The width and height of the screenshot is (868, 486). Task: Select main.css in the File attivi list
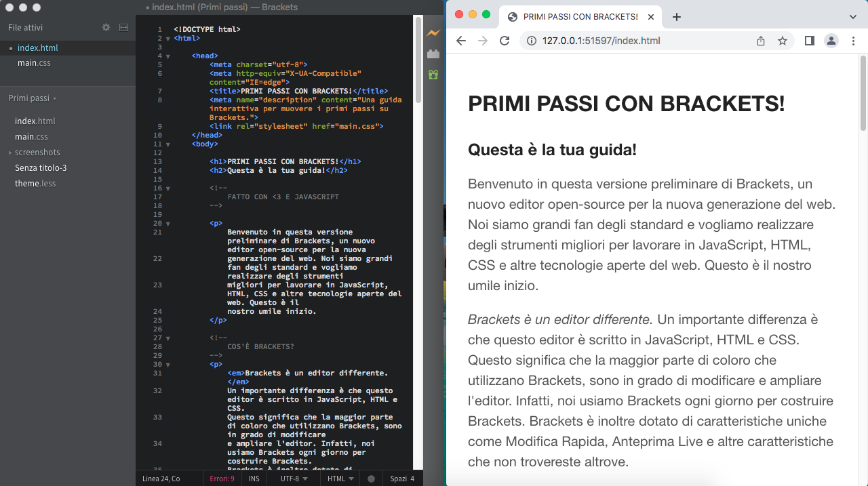(x=34, y=63)
